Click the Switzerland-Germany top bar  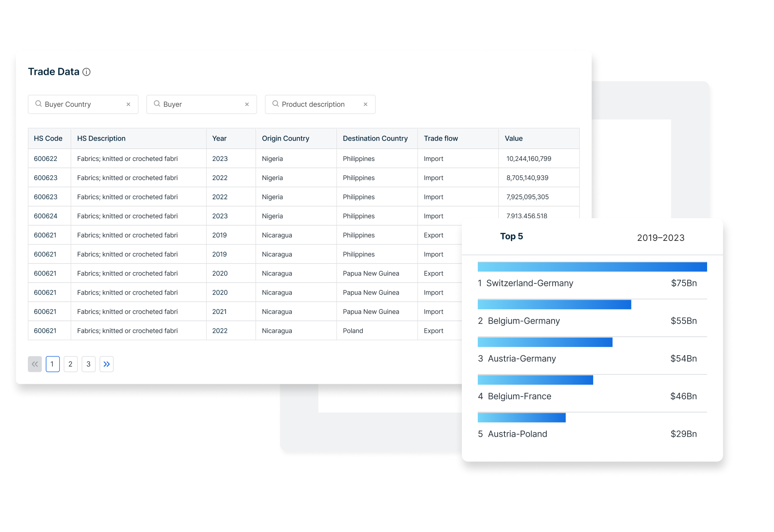click(592, 267)
